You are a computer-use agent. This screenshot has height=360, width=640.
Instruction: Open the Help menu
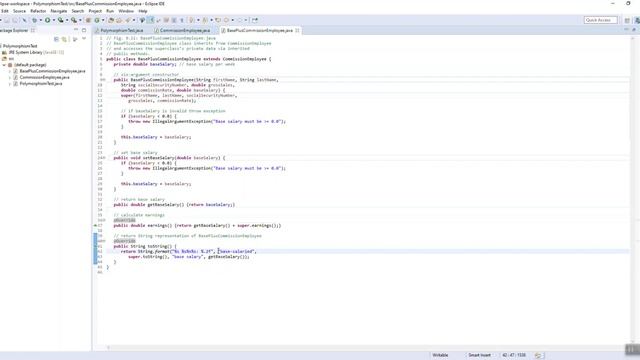click(x=143, y=11)
